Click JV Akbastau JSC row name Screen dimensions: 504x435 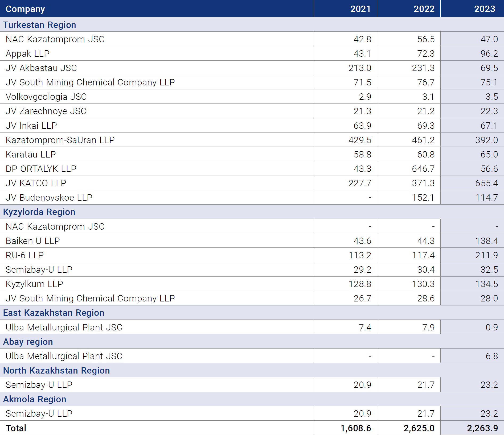[x=41, y=68]
